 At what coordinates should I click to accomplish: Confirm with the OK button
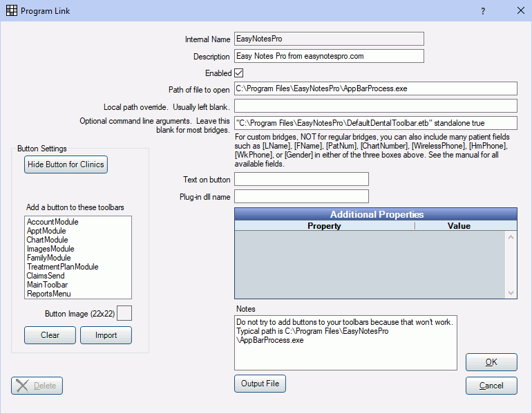[491, 362]
